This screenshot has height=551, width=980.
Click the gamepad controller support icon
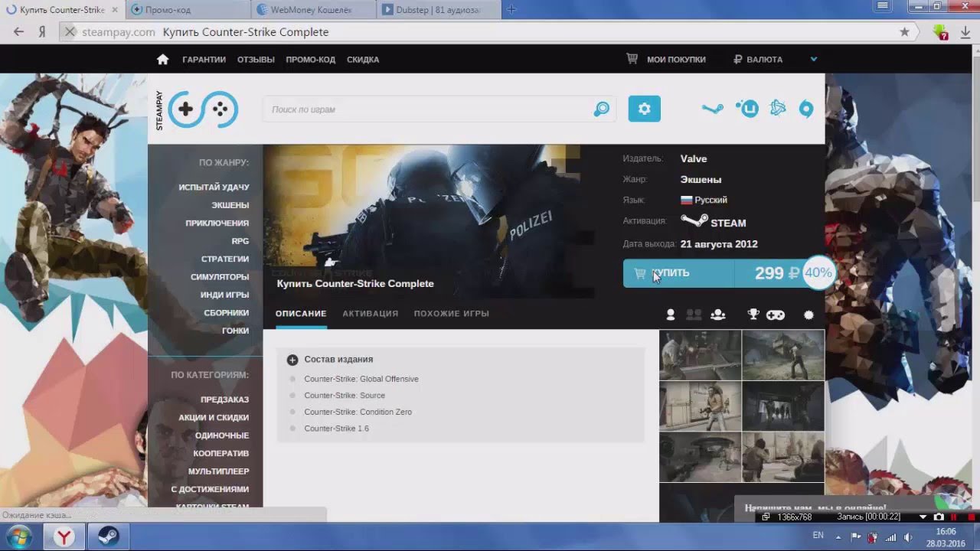[x=776, y=315]
